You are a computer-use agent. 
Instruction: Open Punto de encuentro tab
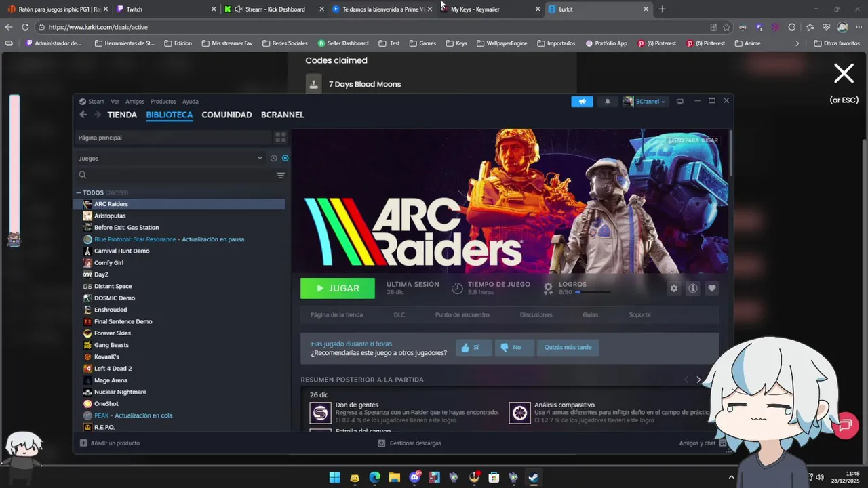[x=462, y=314]
